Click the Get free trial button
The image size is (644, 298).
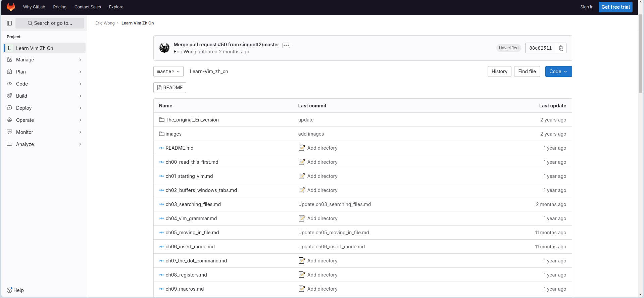615,7
